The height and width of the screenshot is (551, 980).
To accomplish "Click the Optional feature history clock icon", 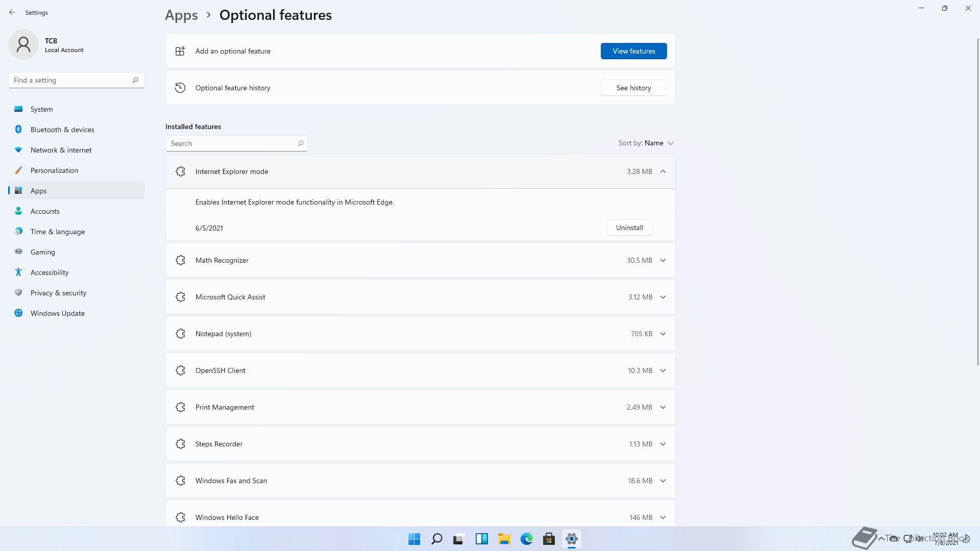I will (x=180, y=88).
